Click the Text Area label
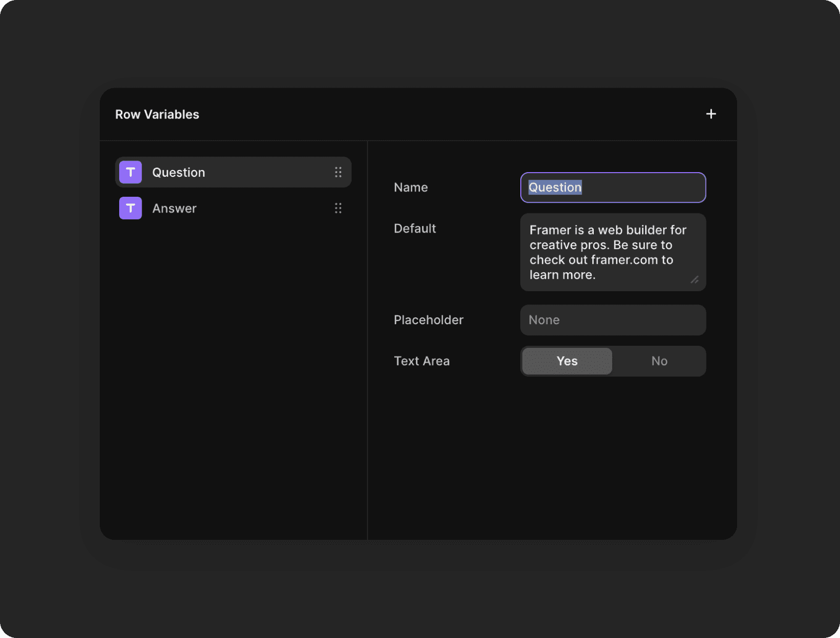This screenshot has height=638, width=840. point(422,361)
